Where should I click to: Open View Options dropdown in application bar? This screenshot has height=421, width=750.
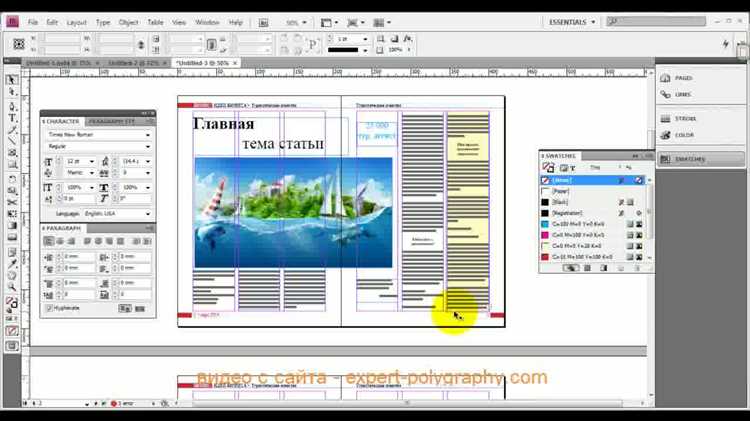point(330,22)
